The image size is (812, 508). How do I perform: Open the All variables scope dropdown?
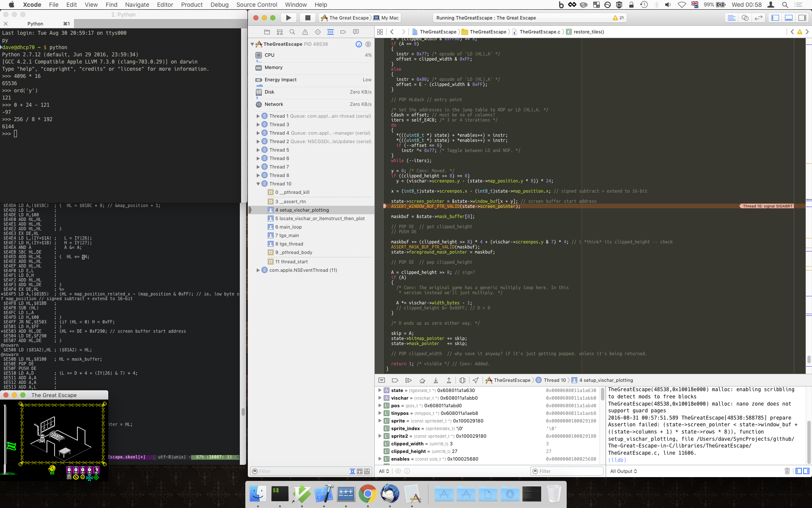(x=384, y=471)
